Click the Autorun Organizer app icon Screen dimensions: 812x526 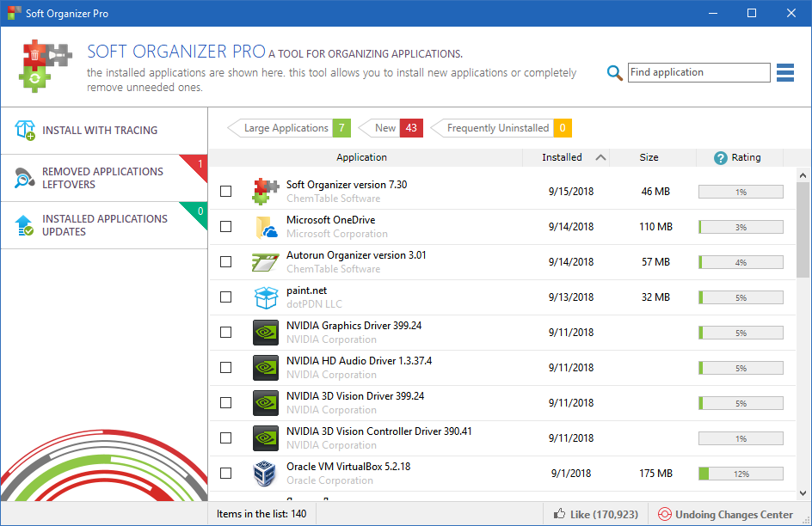(x=266, y=262)
